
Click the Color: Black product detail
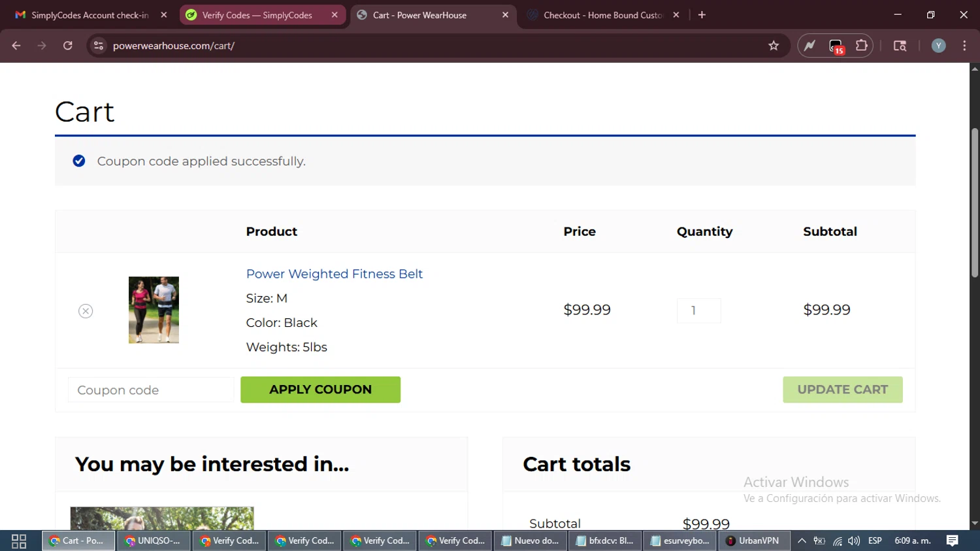tap(282, 323)
